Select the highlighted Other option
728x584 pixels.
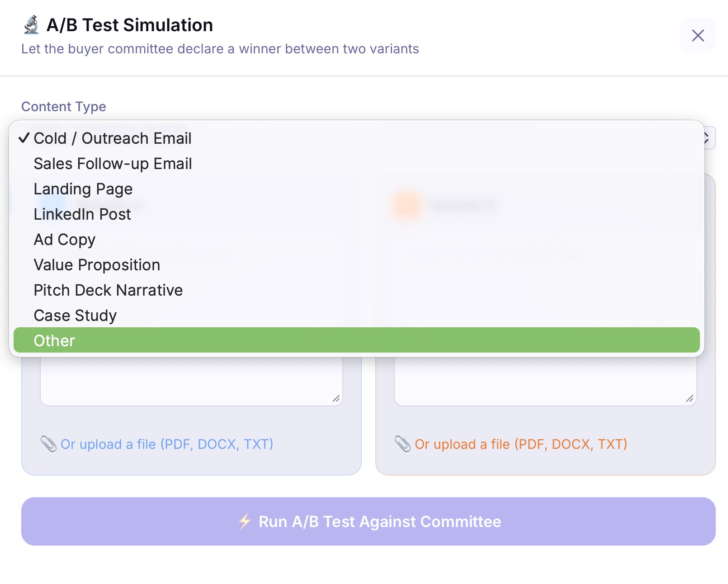tap(54, 340)
